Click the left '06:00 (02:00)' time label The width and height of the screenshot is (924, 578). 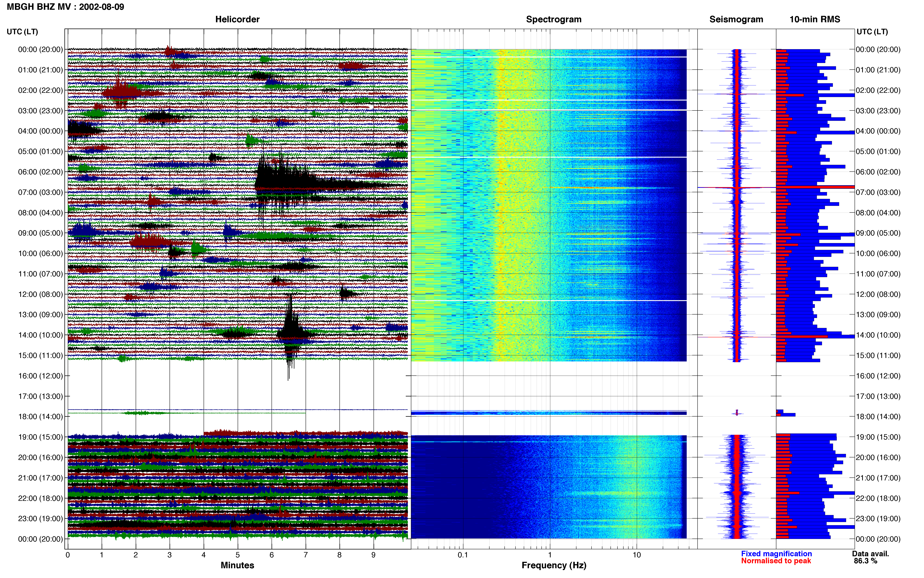tap(41, 172)
